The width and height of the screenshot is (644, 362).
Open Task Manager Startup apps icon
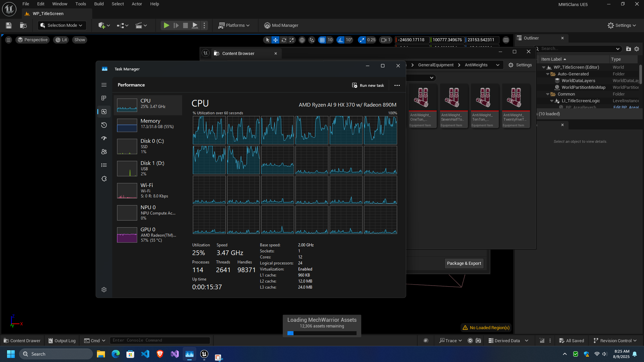click(104, 138)
